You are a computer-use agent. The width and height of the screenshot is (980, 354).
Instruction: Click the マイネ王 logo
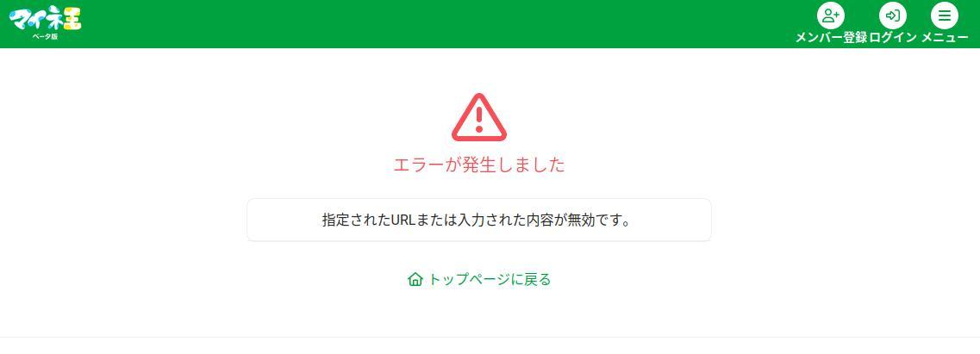point(45,19)
